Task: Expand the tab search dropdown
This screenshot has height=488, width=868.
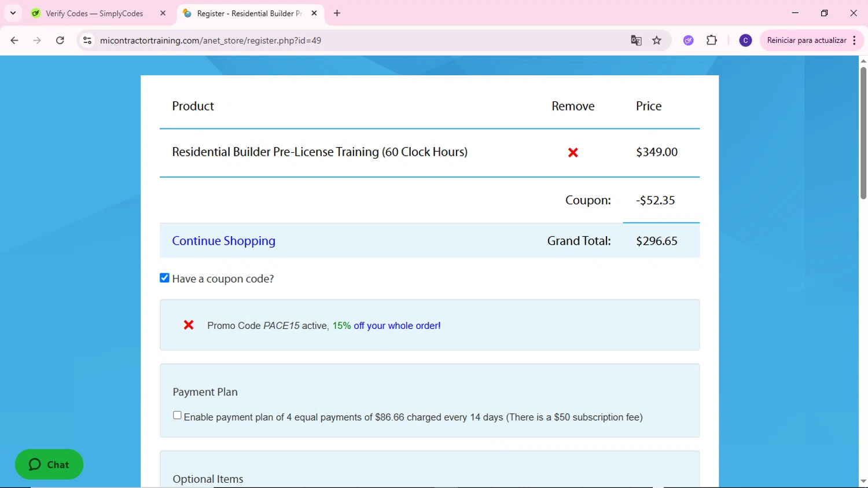Action: tap(13, 13)
